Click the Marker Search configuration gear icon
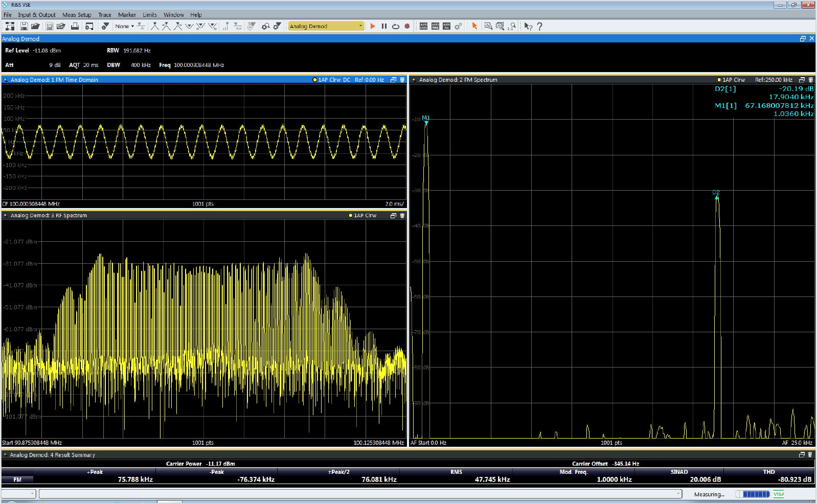 (265, 26)
